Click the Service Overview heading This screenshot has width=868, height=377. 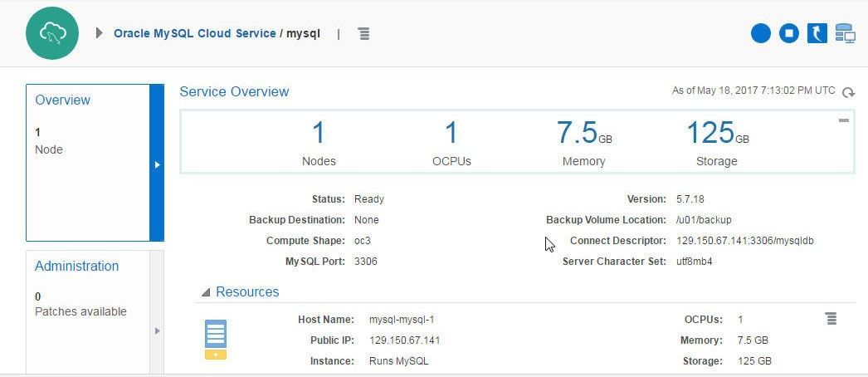[x=234, y=92]
